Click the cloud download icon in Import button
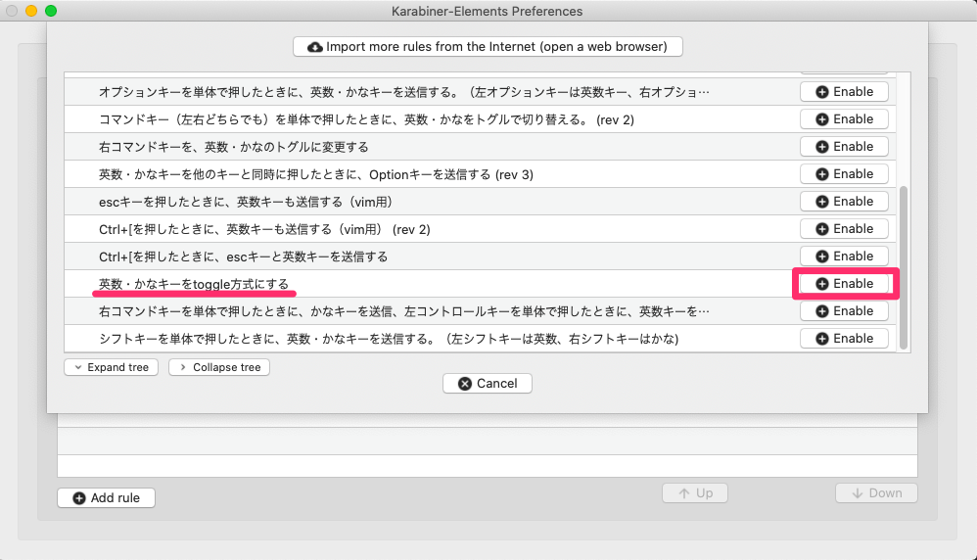The width and height of the screenshot is (977, 560). coord(315,47)
